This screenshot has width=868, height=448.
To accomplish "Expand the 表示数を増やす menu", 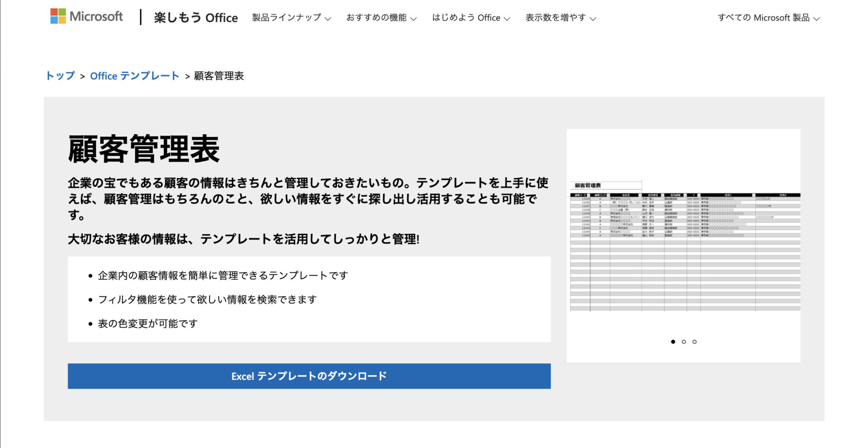I will click(559, 18).
